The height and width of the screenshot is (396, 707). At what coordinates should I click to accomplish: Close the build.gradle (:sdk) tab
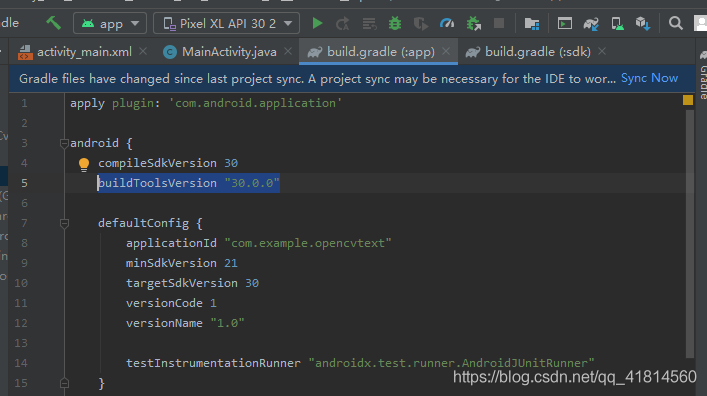point(602,51)
